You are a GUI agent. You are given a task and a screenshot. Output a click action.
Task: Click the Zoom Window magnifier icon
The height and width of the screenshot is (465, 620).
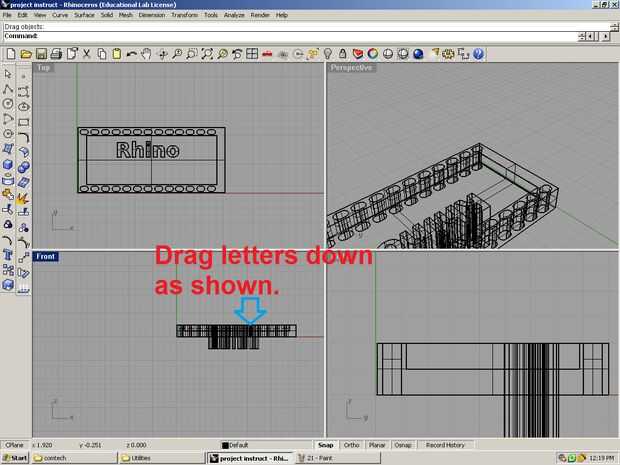tap(192, 54)
